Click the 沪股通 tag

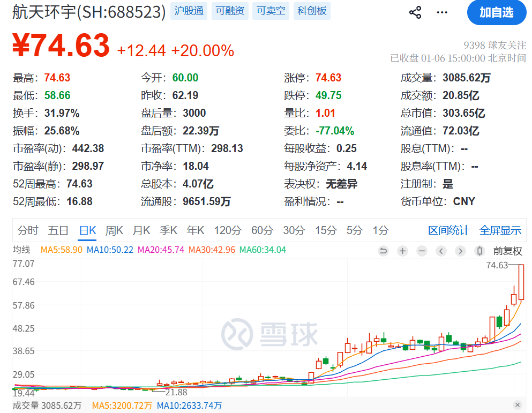pyautogui.click(x=190, y=11)
